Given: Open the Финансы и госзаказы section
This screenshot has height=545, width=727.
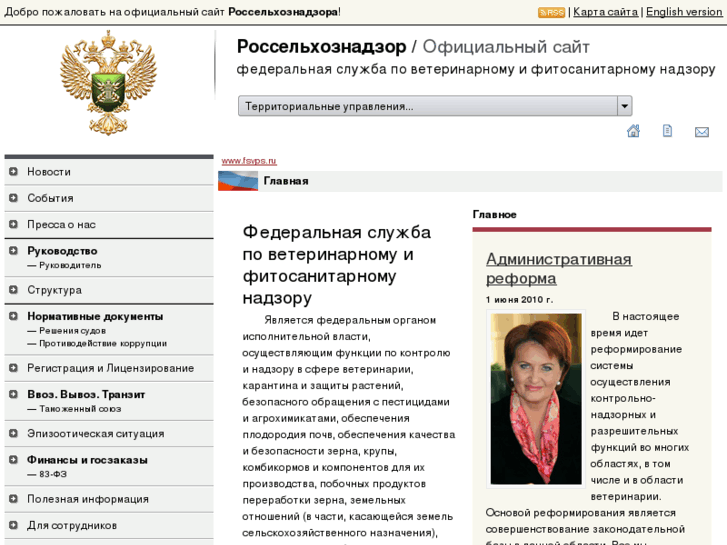Looking at the screenshot, I should (87, 460).
